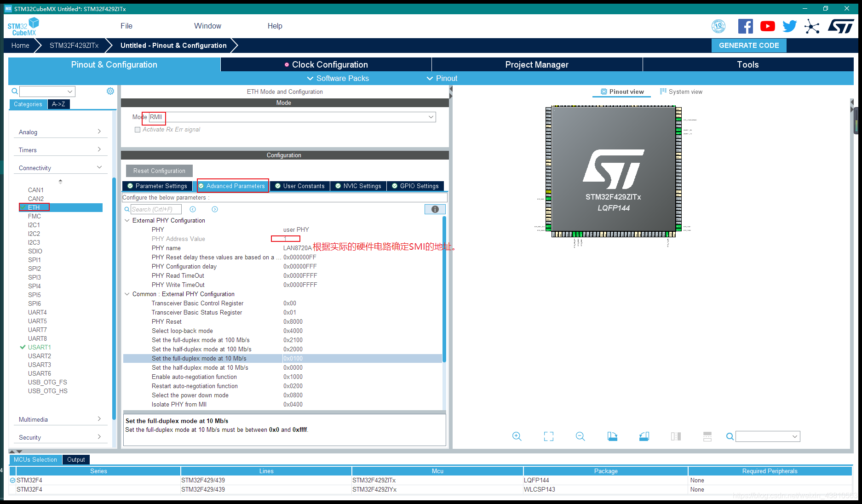The image size is (862, 504).
Task: Open the category settings gear icon
Action: coord(110,91)
